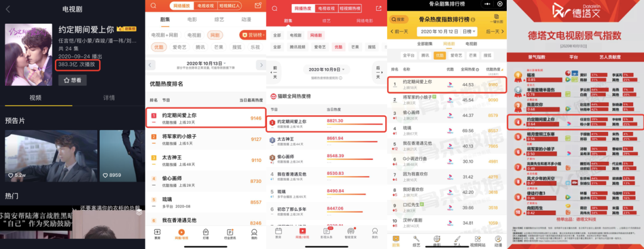
Task: Open the mail envelope icon in orange header
Action: click(258, 6)
